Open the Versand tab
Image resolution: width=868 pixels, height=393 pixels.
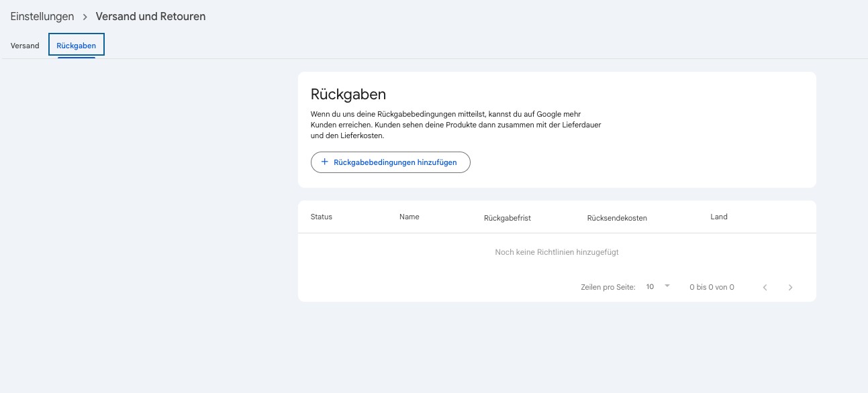(x=25, y=46)
